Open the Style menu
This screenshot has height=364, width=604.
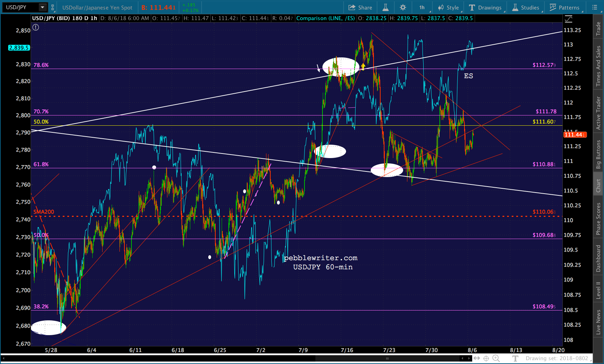448,7
